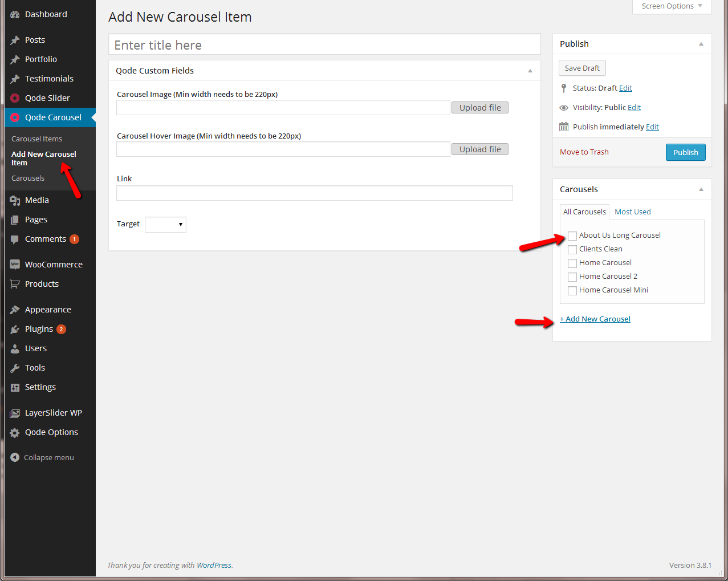Check the About Us Long Carousel checkbox

pyautogui.click(x=572, y=235)
